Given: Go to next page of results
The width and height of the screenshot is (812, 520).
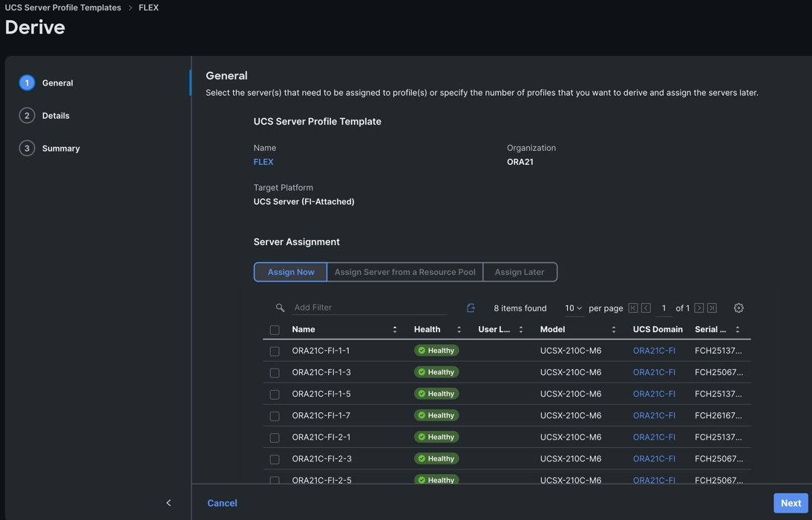Looking at the screenshot, I should coord(698,308).
